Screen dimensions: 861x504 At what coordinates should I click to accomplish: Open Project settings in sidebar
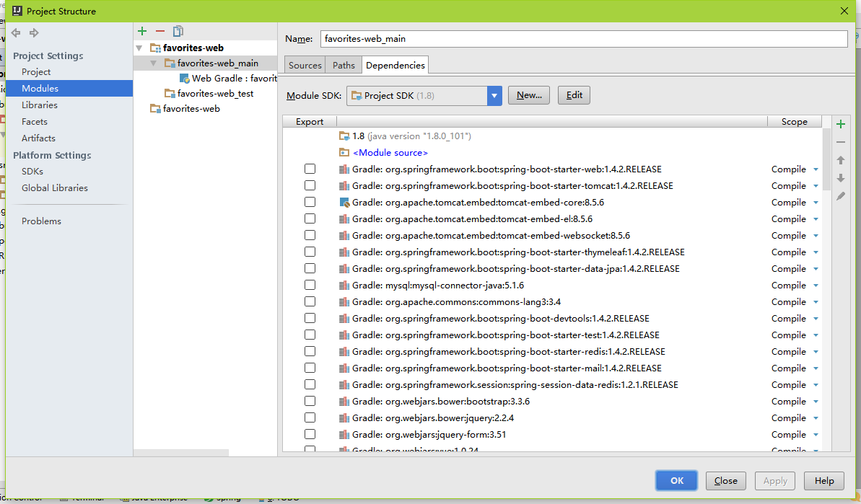click(36, 72)
